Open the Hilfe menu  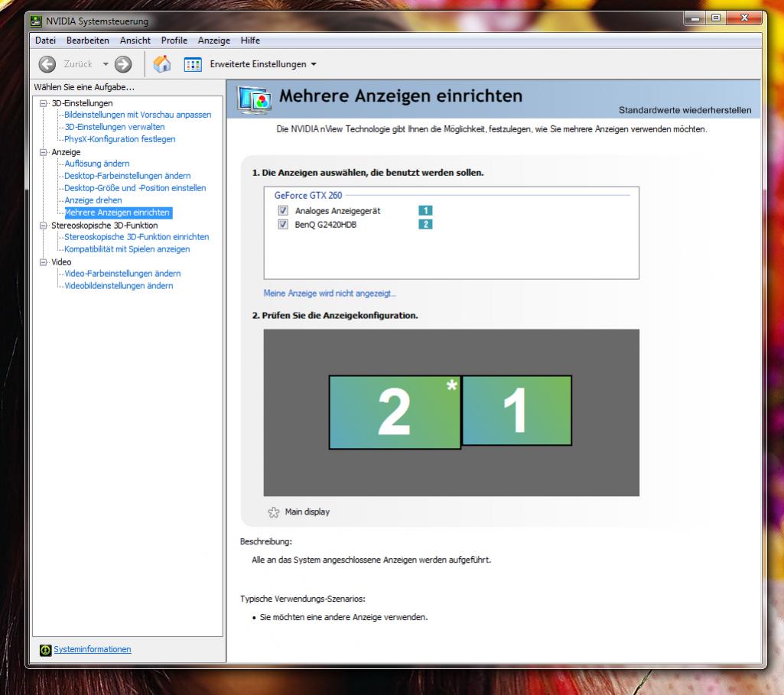250,41
